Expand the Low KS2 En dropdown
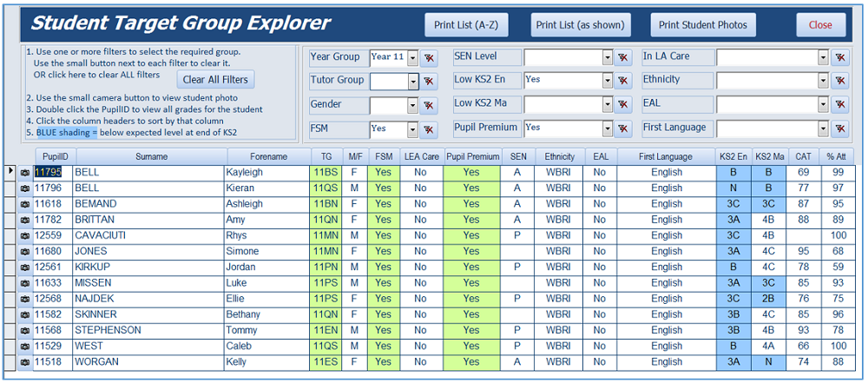Image resolution: width=868 pixels, height=383 pixels. click(x=608, y=81)
